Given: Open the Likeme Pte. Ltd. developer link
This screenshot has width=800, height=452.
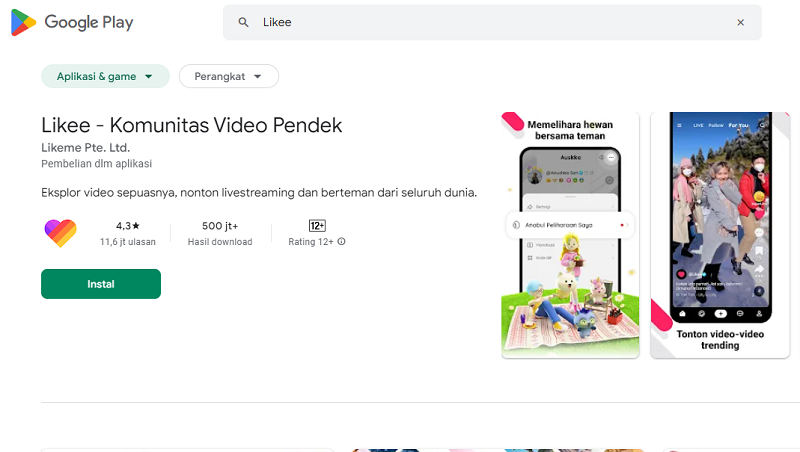Looking at the screenshot, I should (x=86, y=147).
